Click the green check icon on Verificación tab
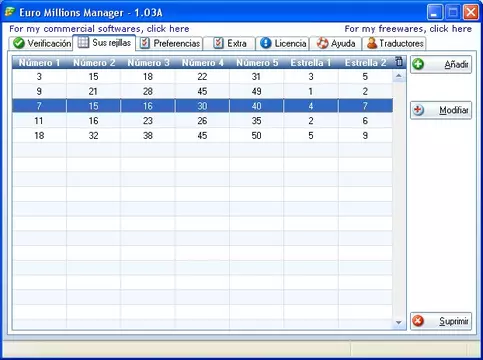 point(19,43)
